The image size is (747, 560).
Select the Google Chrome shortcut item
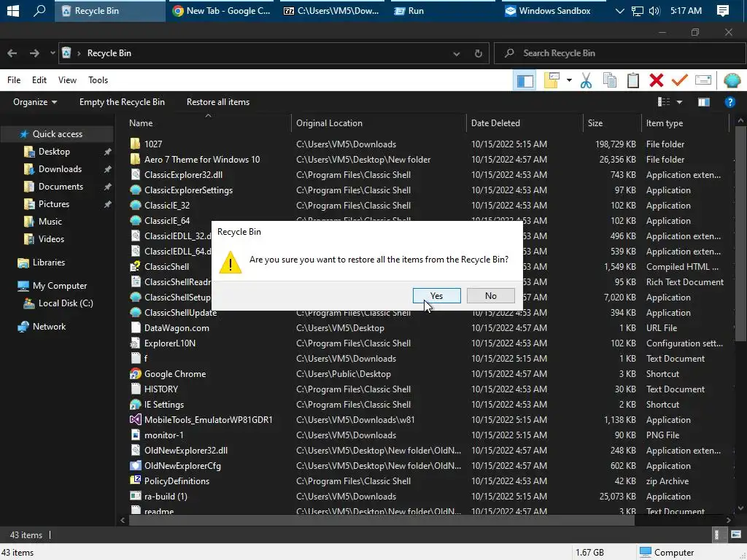[427, 374]
